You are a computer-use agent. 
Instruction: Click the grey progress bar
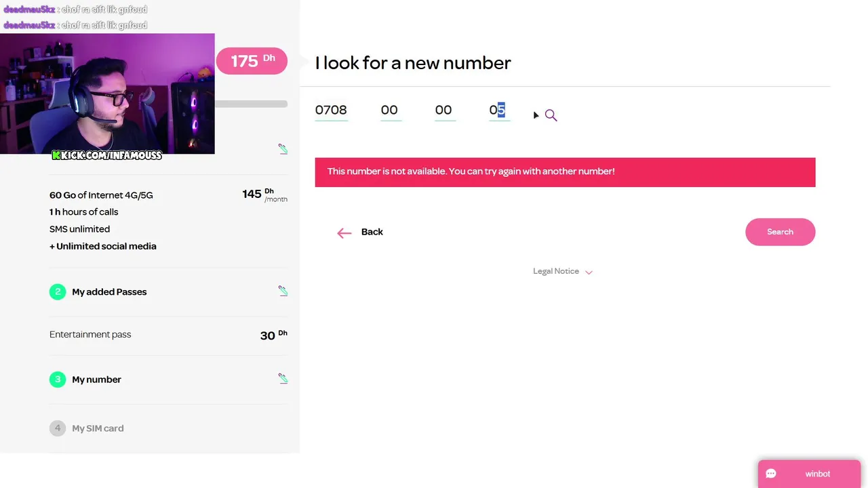click(x=251, y=104)
